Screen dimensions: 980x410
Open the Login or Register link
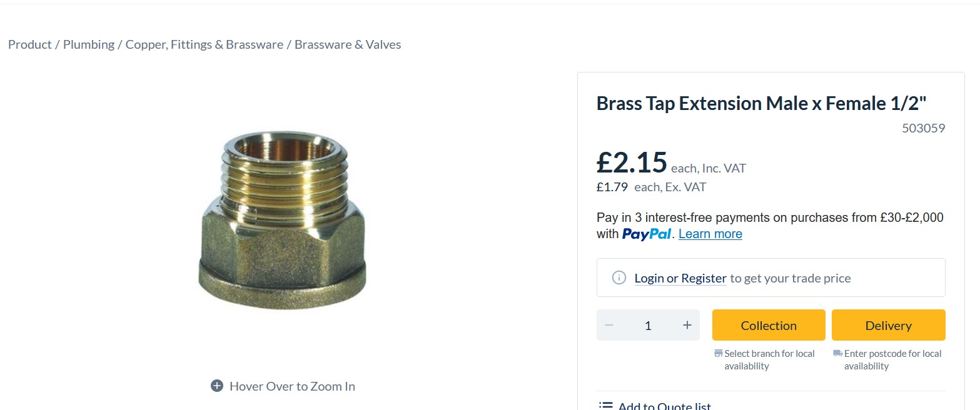pyautogui.click(x=680, y=277)
